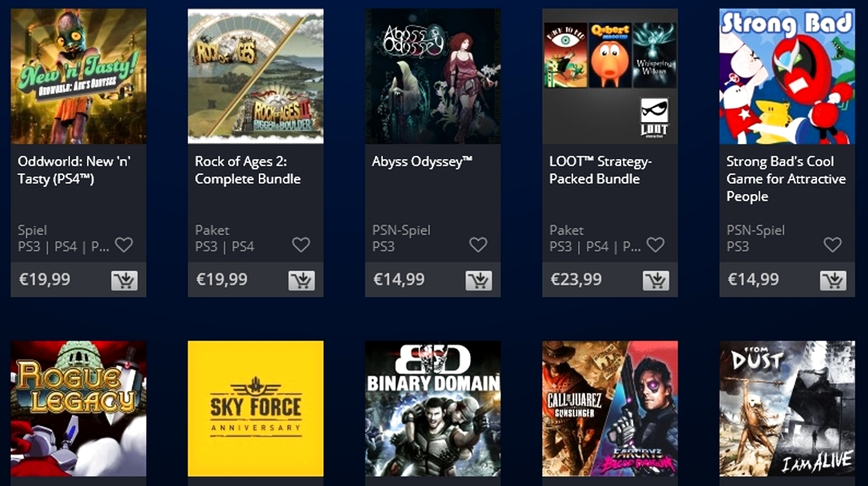
Task: Open the Abyss Odyssey title link
Action: coord(422,162)
